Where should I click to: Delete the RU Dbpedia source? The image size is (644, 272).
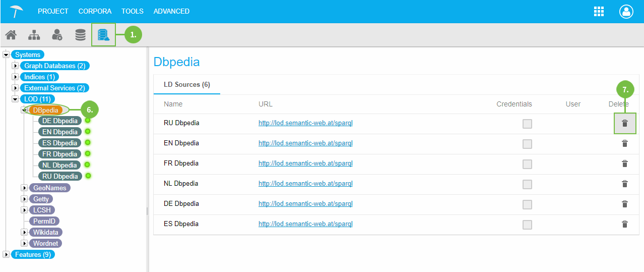(624, 123)
